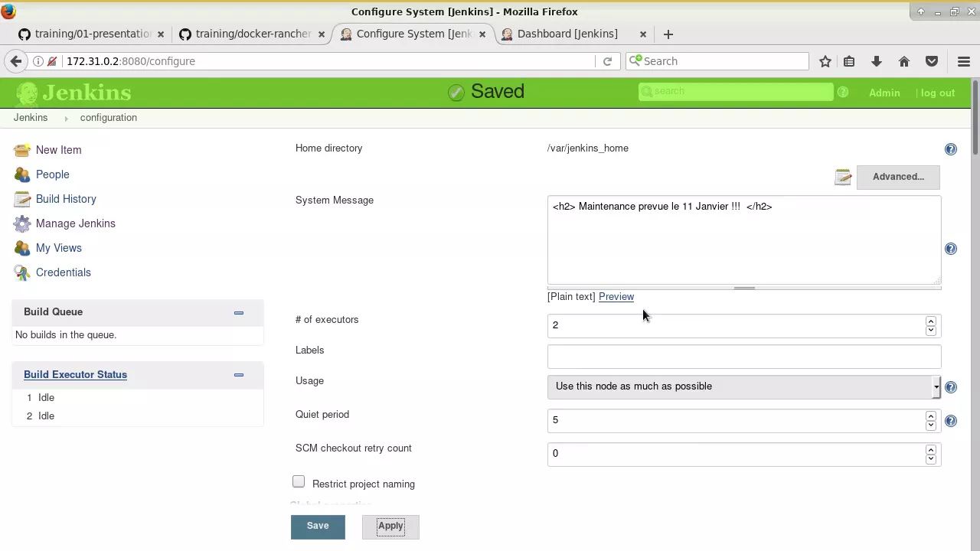
Task: Show help for Usage setting
Action: (x=951, y=387)
